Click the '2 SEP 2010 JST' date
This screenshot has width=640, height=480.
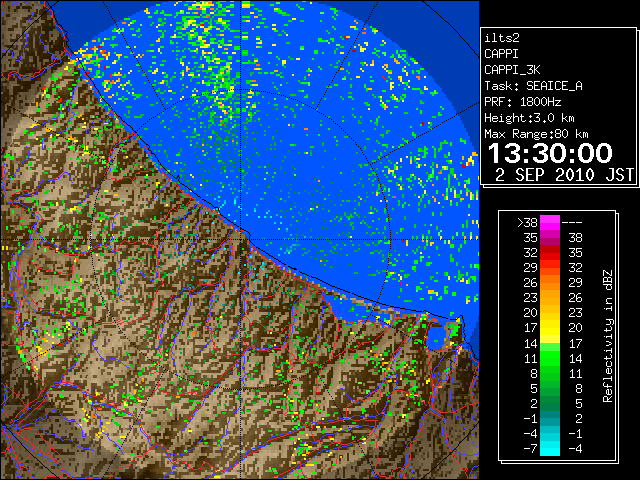pyautogui.click(x=564, y=175)
